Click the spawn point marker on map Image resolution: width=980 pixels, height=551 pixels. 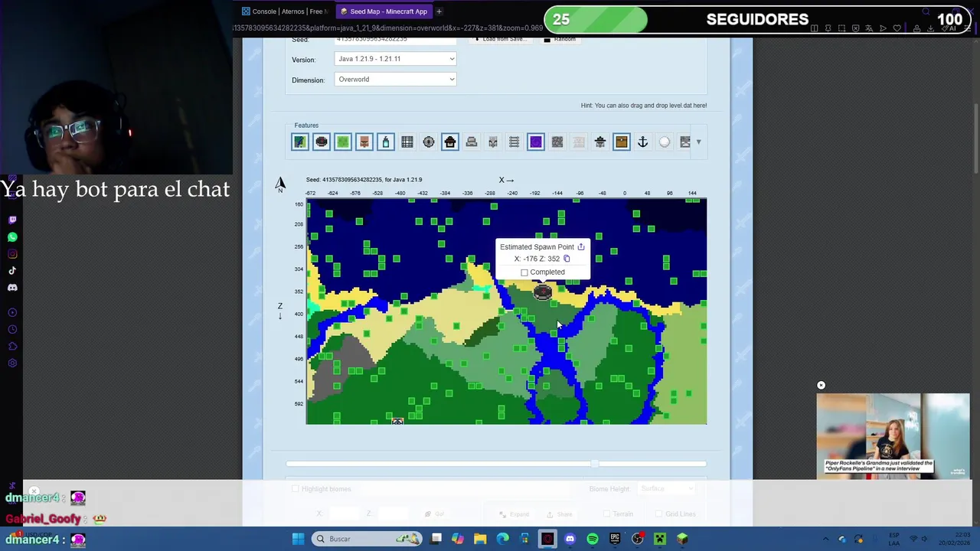pyautogui.click(x=542, y=292)
